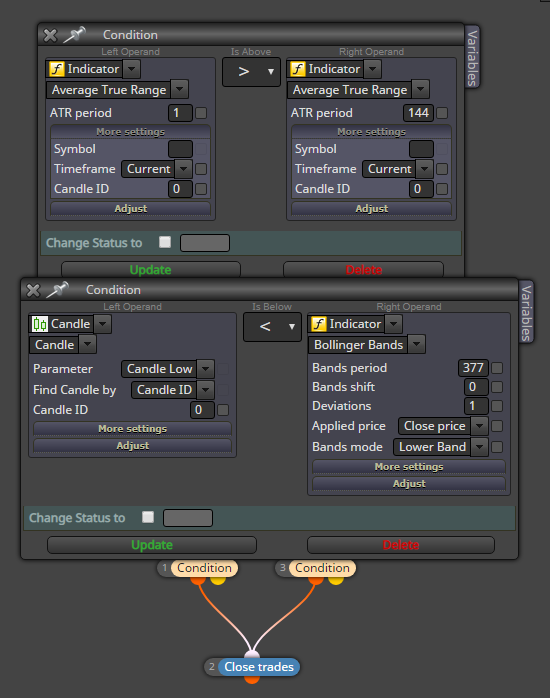Open right operand Timeframe Current dropdown
The image size is (550, 698).
tap(425, 169)
